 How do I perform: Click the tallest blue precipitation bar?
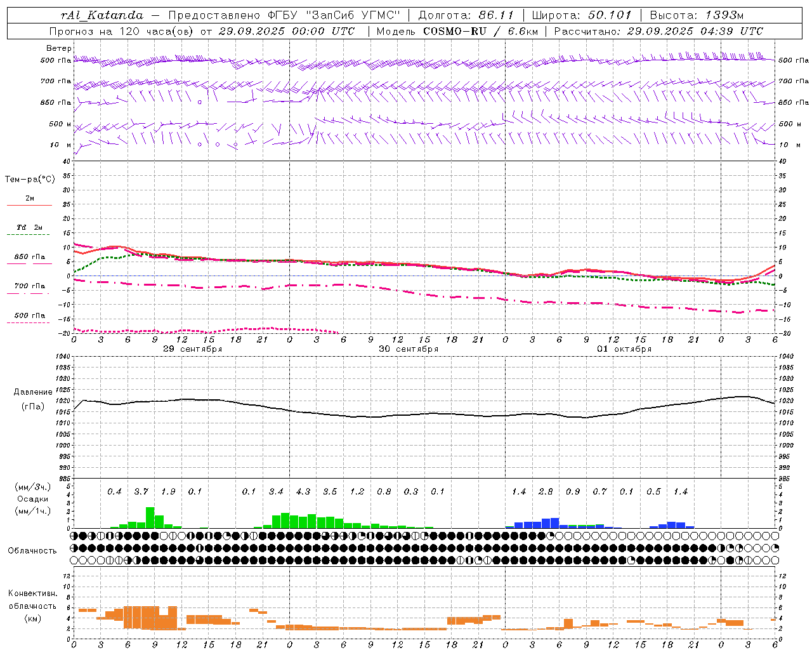pos(554,523)
